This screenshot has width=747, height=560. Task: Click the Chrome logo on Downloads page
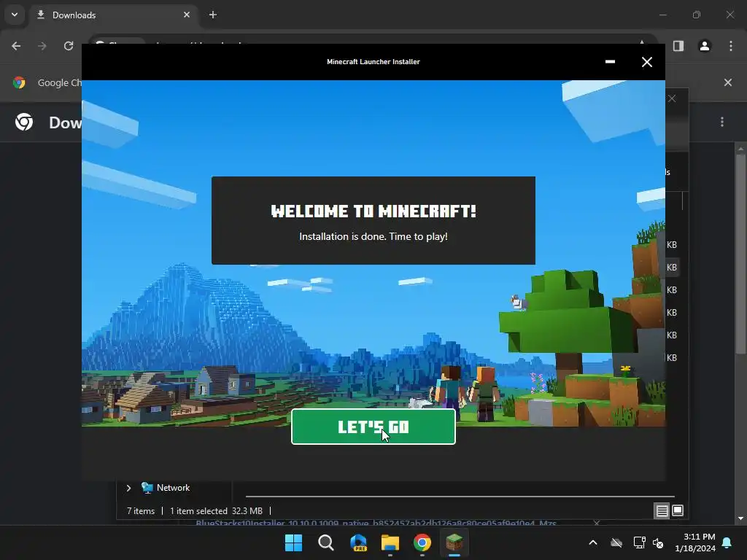coord(24,122)
